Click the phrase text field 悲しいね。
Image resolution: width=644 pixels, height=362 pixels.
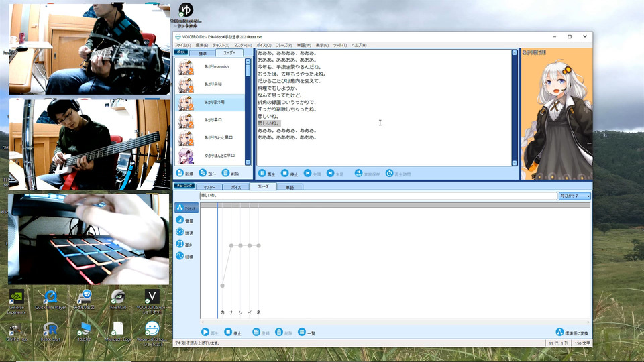coord(378,196)
